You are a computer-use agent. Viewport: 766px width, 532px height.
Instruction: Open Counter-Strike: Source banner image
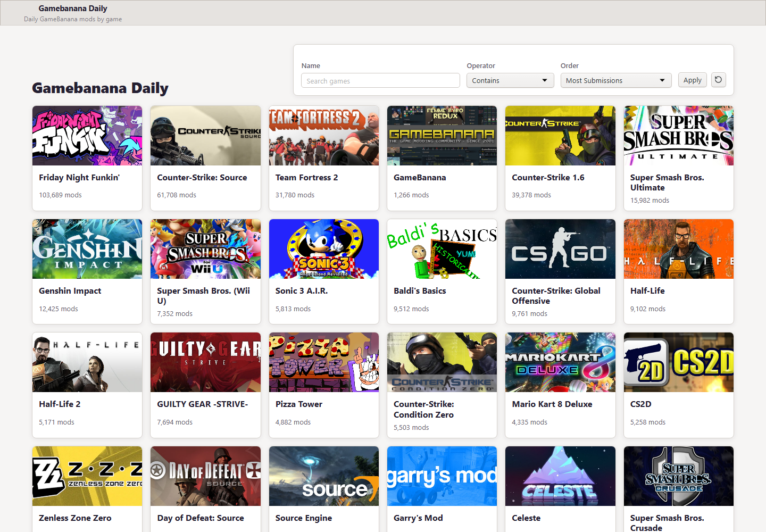coord(205,136)
